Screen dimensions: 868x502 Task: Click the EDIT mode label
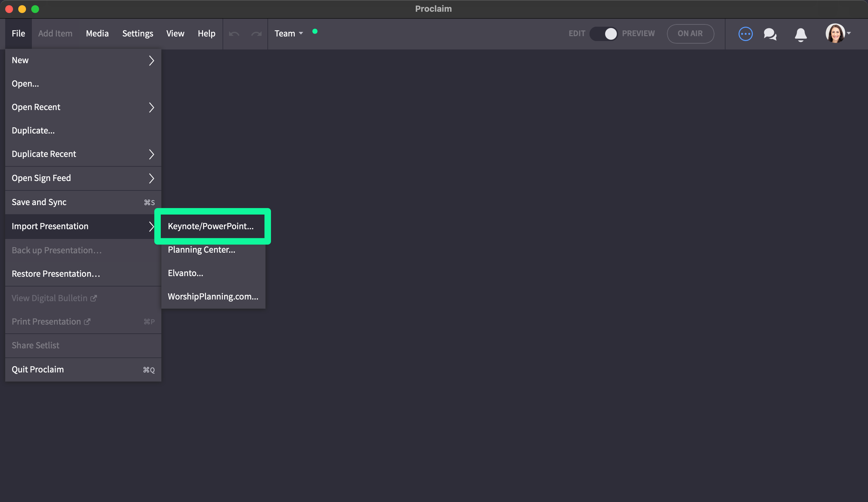[x=576, y=34]
